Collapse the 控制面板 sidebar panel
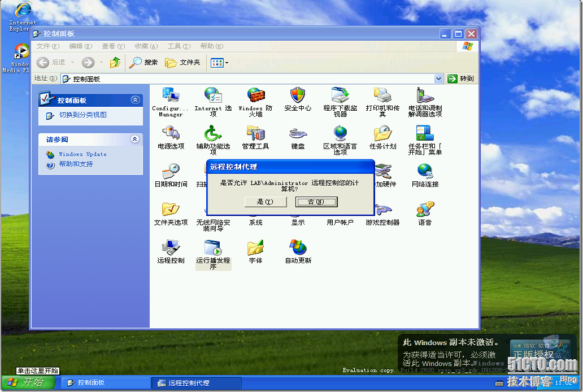The width and height of the screenshot is (583, 392). pyautogui.click(x=136, y=99)
